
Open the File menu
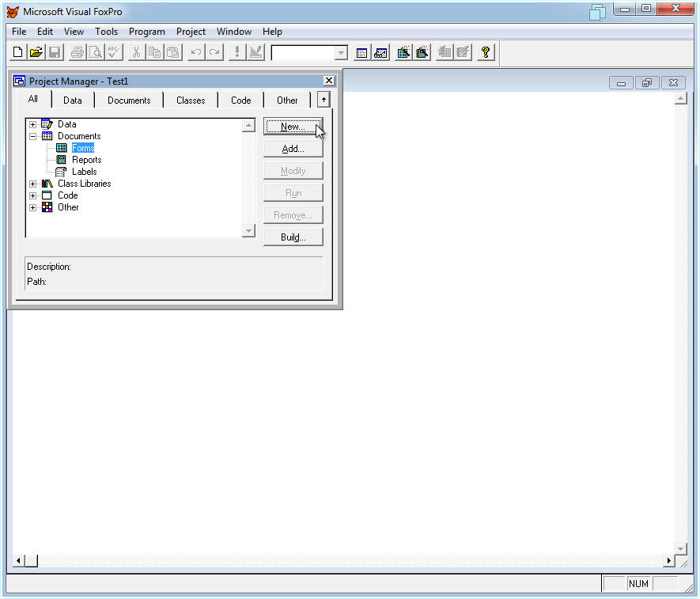pyautogui.click(x=19, y=32)
